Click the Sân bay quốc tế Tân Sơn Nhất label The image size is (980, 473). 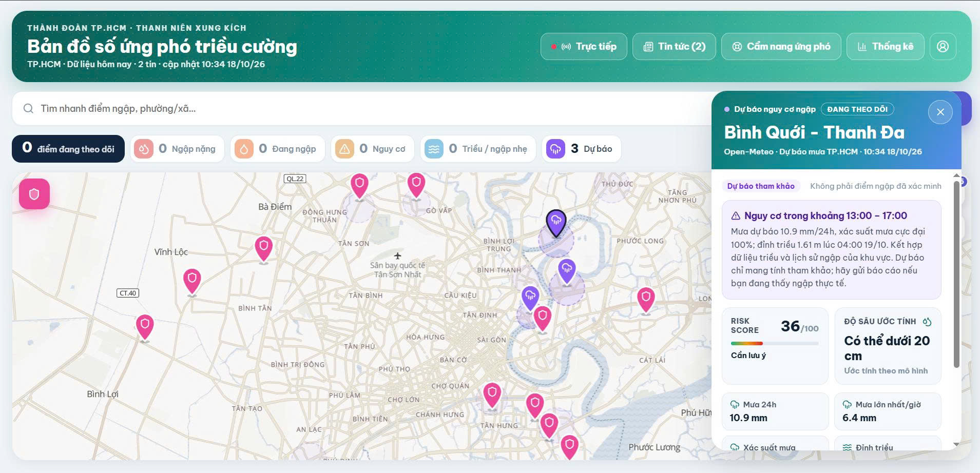pos(397,270)
